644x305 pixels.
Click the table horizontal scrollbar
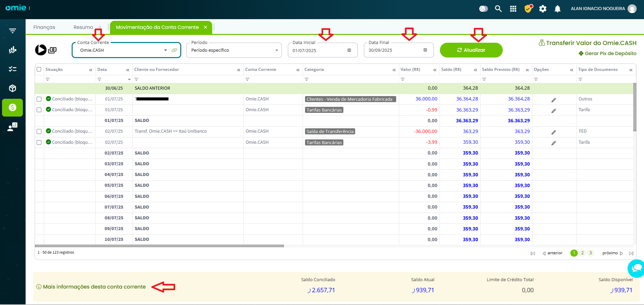(159, 246)
